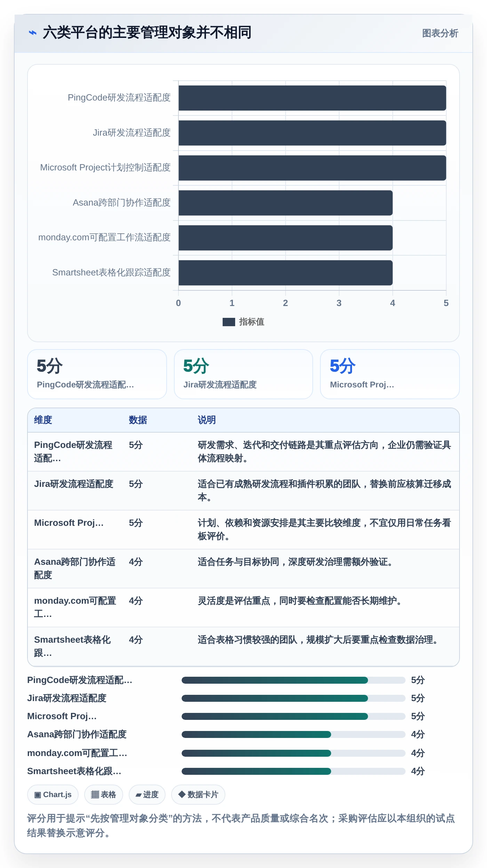Click the monday.com可配置工… progress bar

pos(293,753)
